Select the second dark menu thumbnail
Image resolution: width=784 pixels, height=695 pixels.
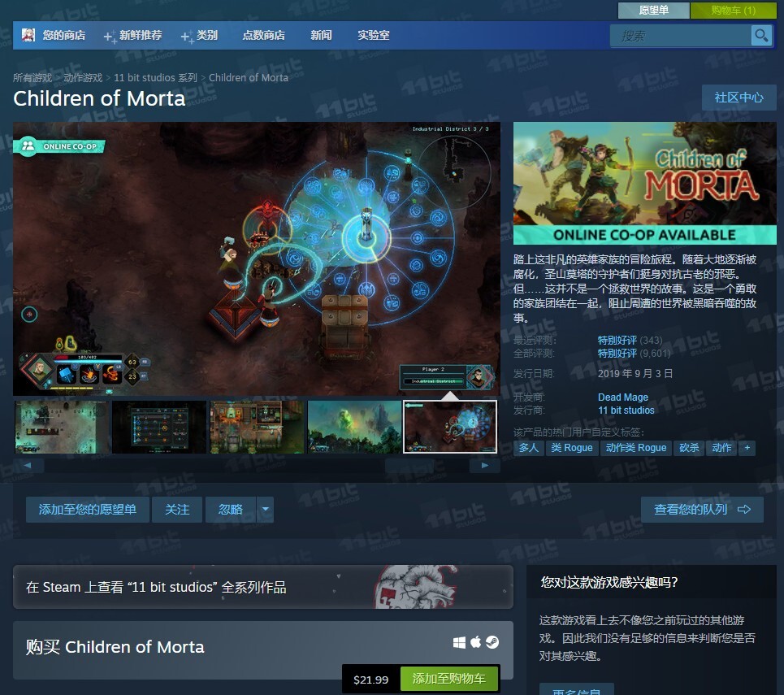(x=159, y=427)
